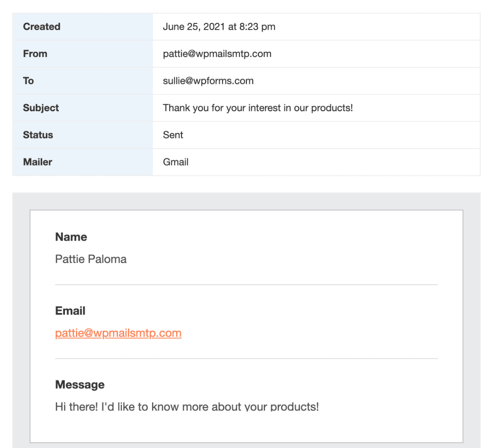
Task: Click the Created row label
Action: [x=42, y=27]
